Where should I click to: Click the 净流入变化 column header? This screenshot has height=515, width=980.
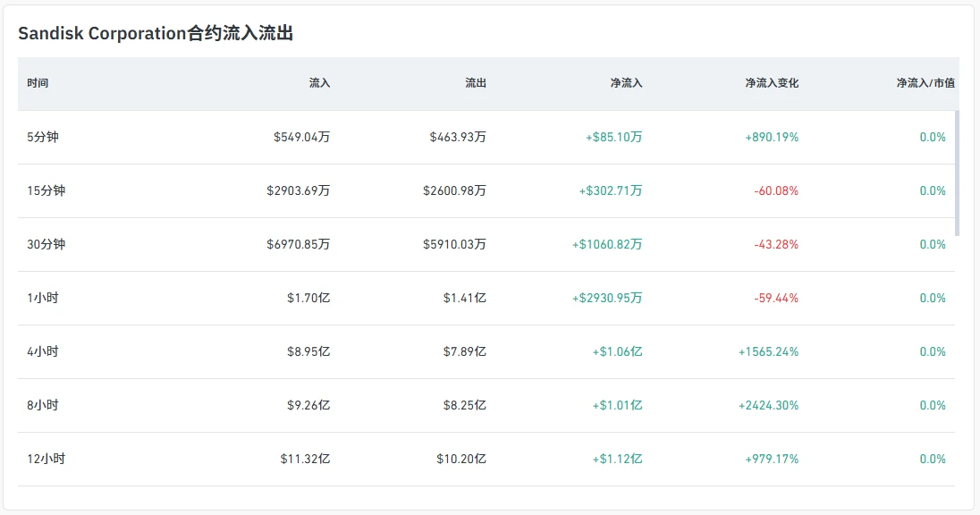[x=772, y=83]
